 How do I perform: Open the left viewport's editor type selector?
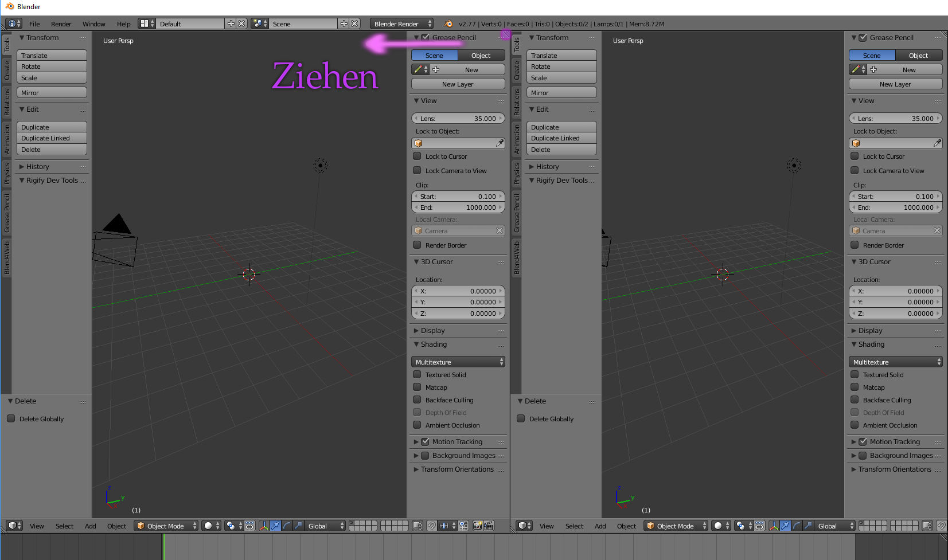[14, 526]
